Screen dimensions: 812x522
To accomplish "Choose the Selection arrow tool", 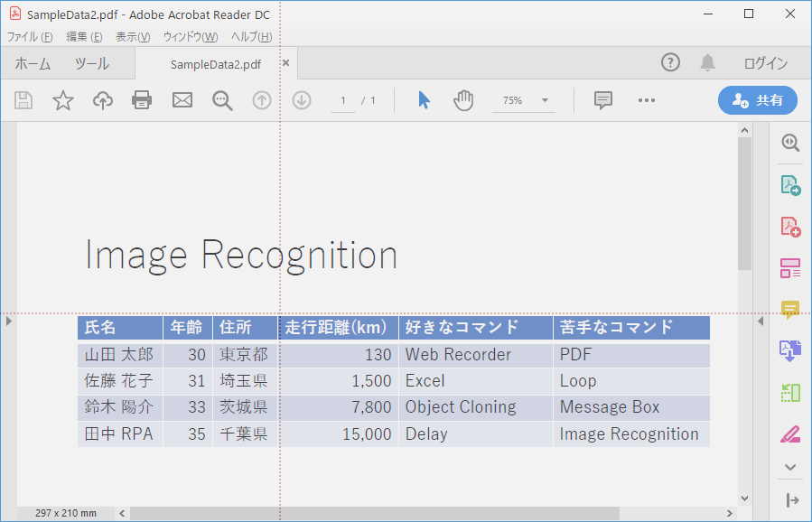I will tap(424, 100).
